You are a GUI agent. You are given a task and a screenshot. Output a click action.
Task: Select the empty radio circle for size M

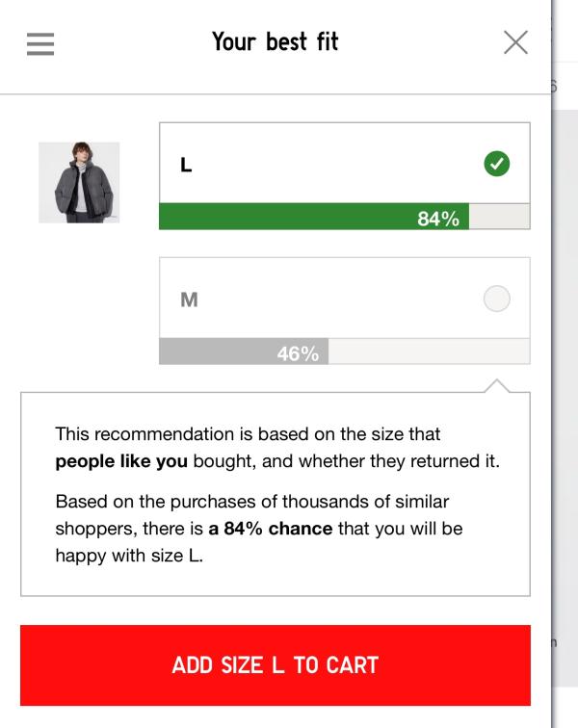point(496,299)
